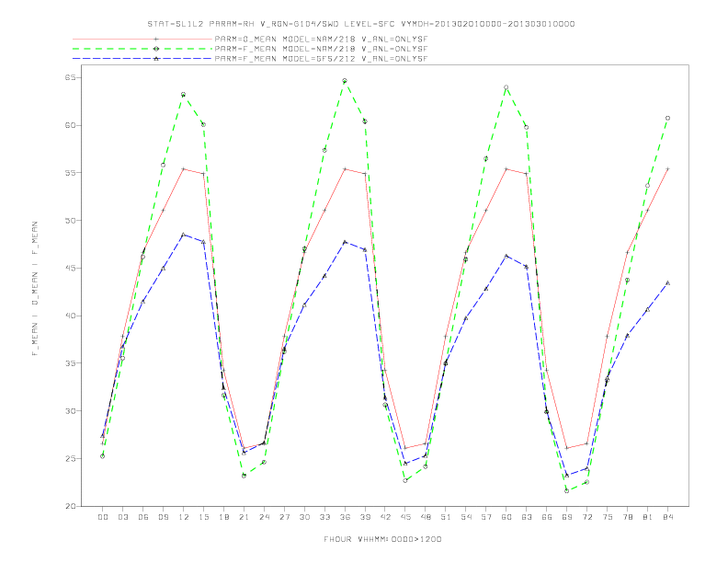The width and height of the screenshot is (728, 563).
Task: Click x-axis hour label 72
Action: (587, 517)
